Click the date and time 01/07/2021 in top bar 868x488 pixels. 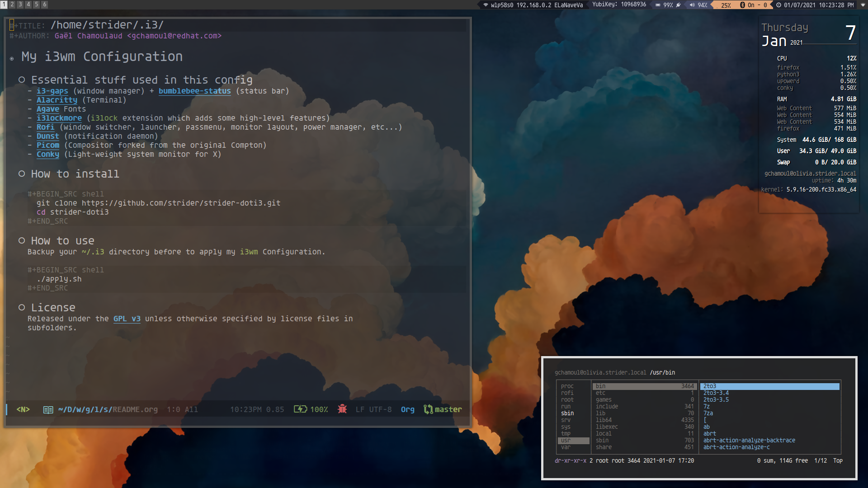(819, 5)
